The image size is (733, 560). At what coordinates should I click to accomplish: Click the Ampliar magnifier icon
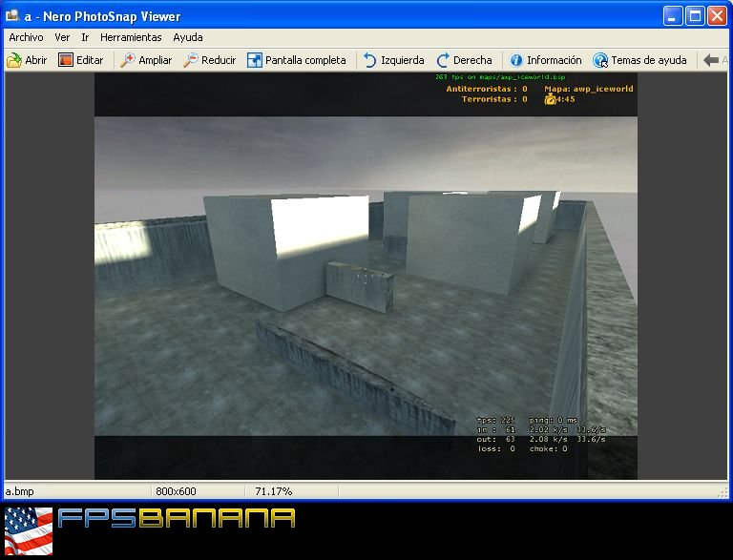coord(127,60)
